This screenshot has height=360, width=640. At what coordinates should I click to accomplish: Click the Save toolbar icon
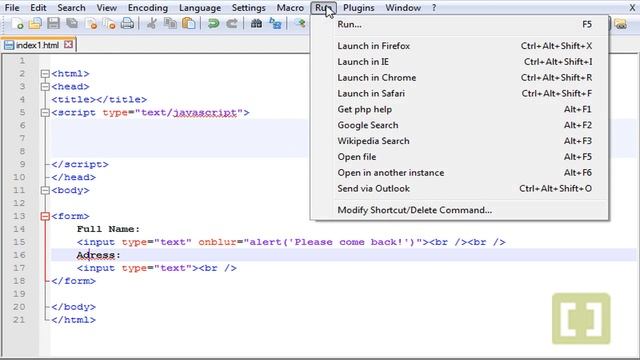pyautogui.click(x=53, y=24)
